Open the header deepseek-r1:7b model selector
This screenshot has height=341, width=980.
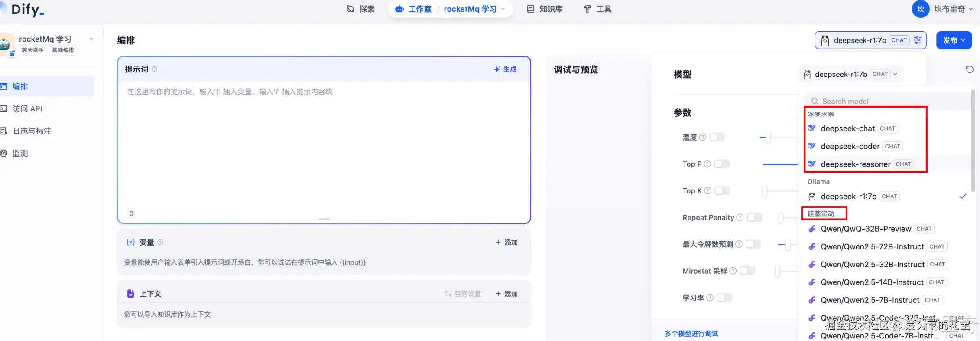tap(871, 40)
